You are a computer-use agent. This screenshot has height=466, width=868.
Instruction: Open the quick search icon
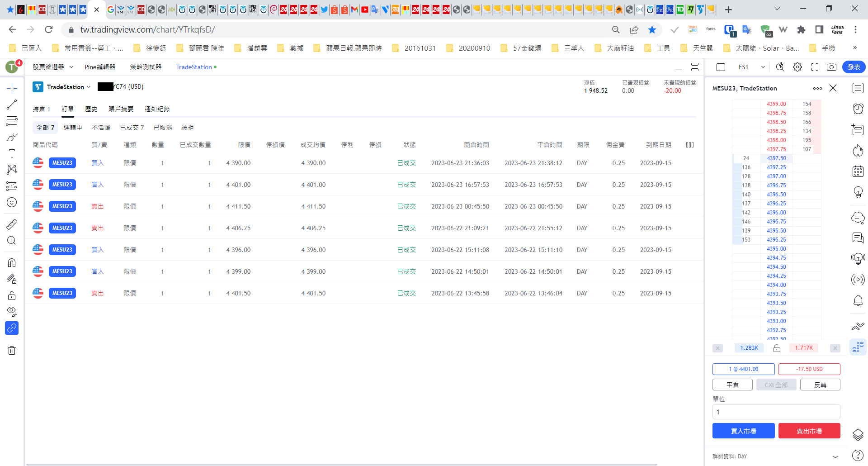coord(780,67)
